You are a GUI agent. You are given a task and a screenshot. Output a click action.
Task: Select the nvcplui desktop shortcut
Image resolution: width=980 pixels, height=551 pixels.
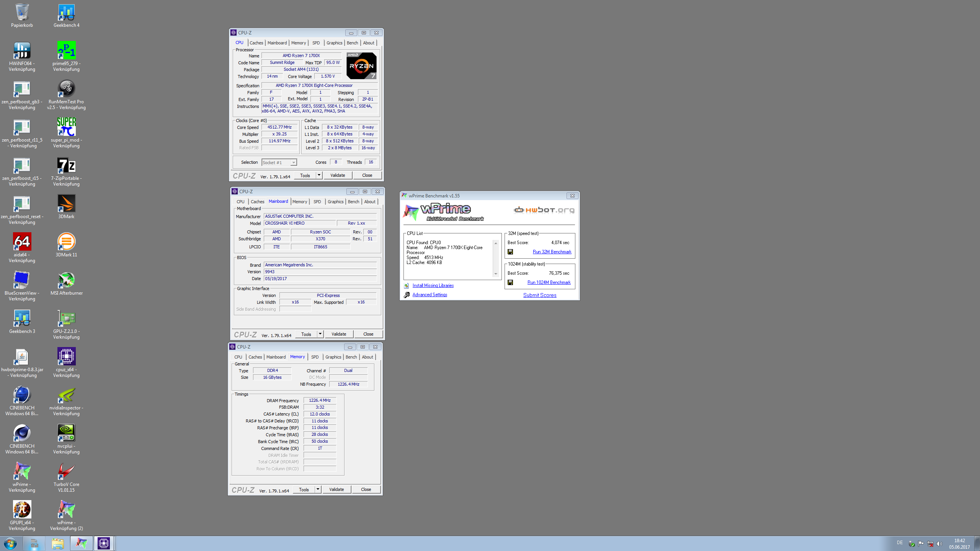(66, 439)
